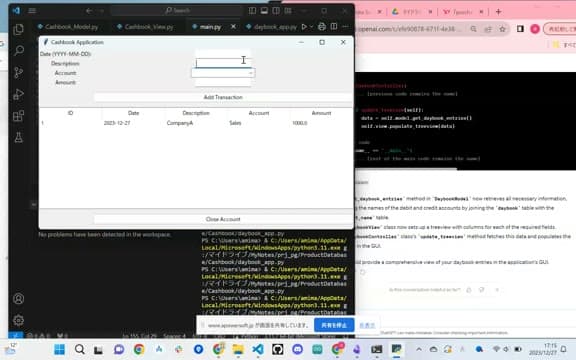Select the Google Drive browser tab
The height and width of the screenshot is (360, 576).
click(x=412, y=12)
